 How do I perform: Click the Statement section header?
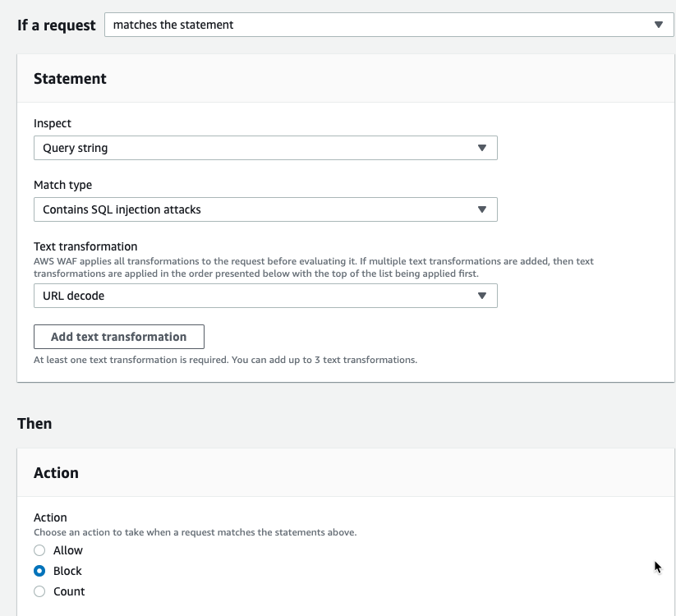click(x=70, y=79)
